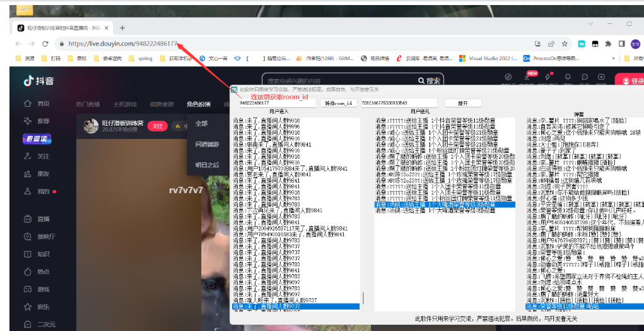Click the 用户进入 list scrollbar
Image resolution: width=644 pixels, height=331 pixels.
coord(363,299)
